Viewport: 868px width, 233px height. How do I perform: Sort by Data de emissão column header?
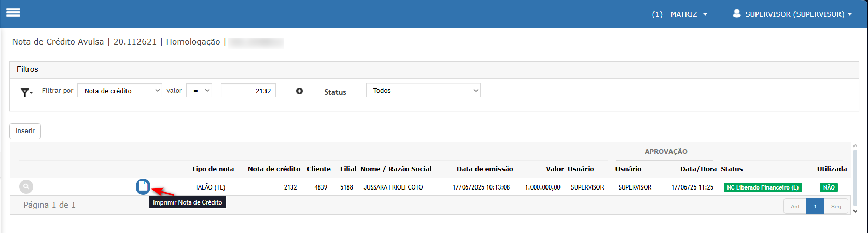click(x=485, y=169)
